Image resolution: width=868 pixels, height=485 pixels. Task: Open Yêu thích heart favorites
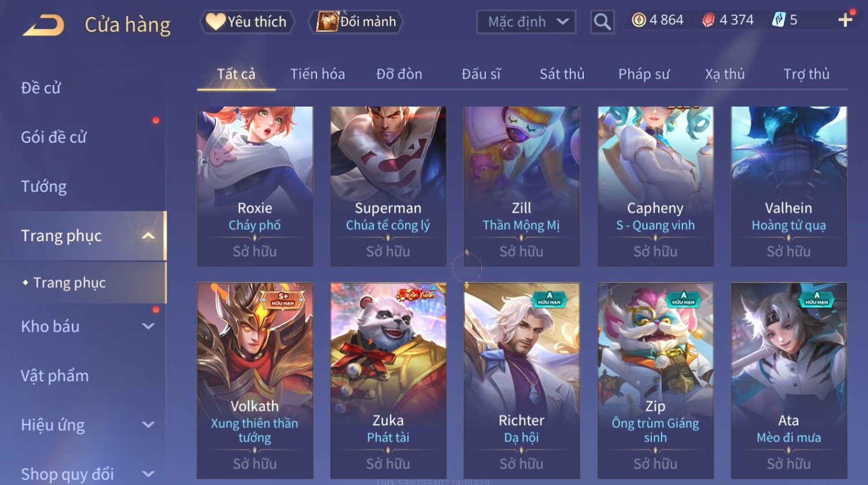(x=247, y=22)
